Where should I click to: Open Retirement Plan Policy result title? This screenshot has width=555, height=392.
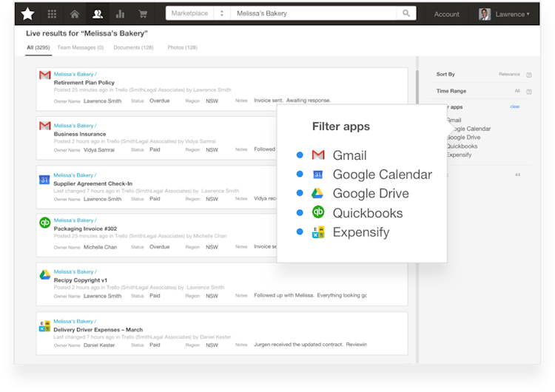[84, 82]
